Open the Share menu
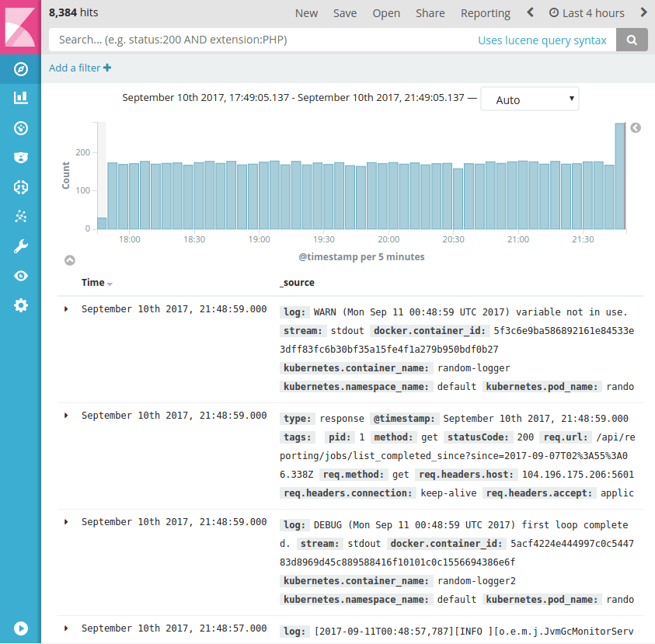Screen dimensions: 655x644 430,12
